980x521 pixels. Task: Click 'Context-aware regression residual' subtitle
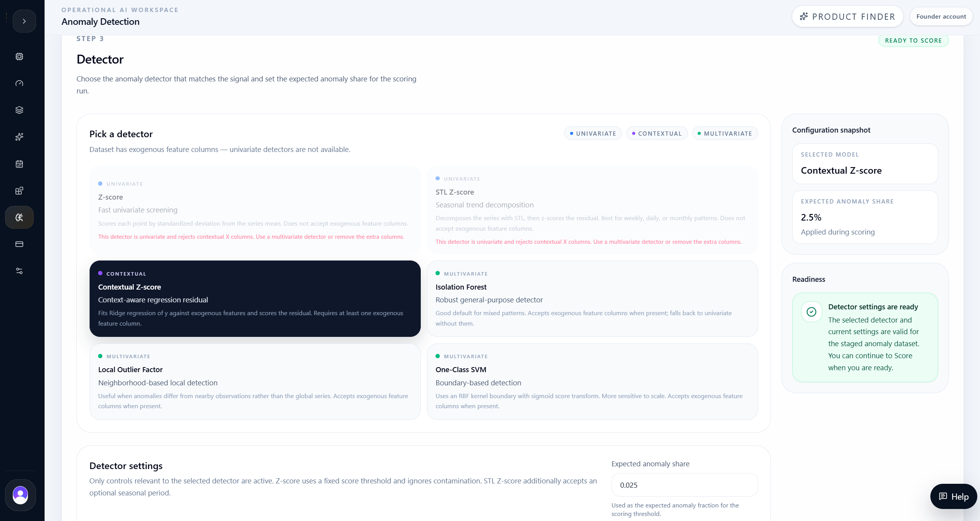tap(153, 300)
